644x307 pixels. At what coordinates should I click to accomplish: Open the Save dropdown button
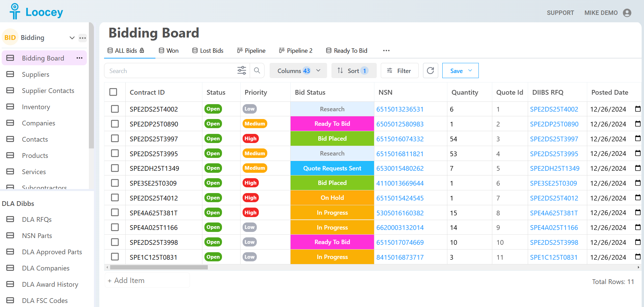coord(460,71)
